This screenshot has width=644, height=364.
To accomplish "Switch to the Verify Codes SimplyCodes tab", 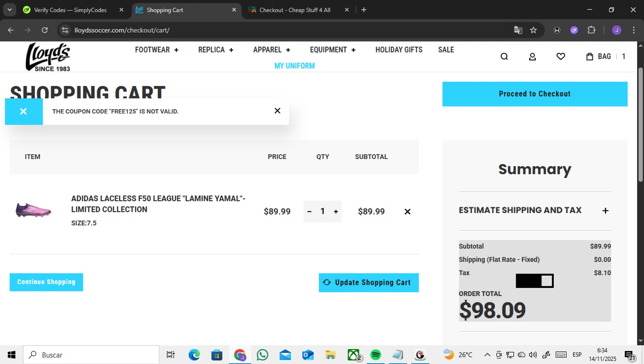I will [x=71, y=10].
